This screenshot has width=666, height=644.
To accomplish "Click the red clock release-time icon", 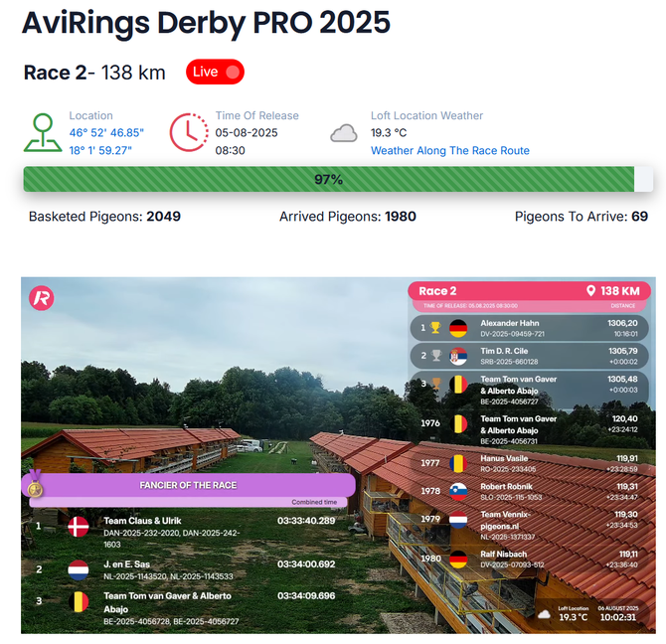I will 189,132.
